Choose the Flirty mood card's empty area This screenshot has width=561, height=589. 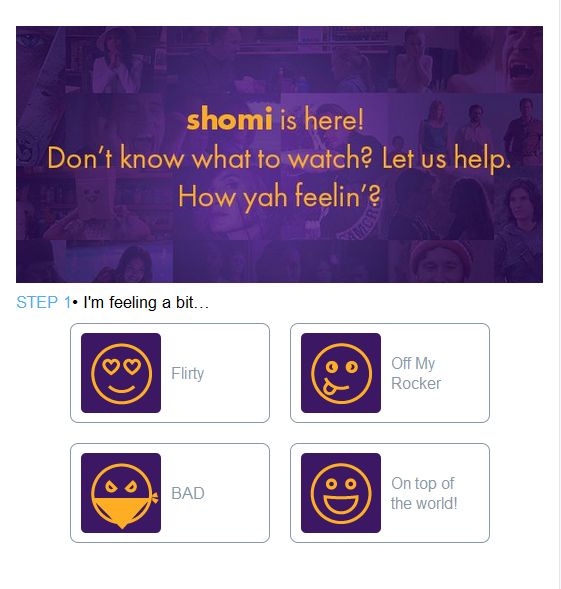tap(237, 373)
